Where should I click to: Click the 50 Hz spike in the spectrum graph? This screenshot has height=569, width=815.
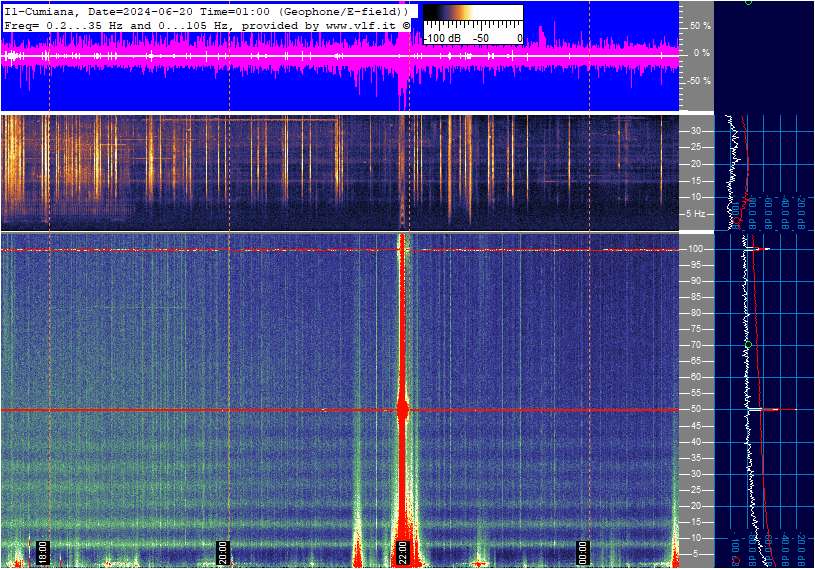click(770, 409)
